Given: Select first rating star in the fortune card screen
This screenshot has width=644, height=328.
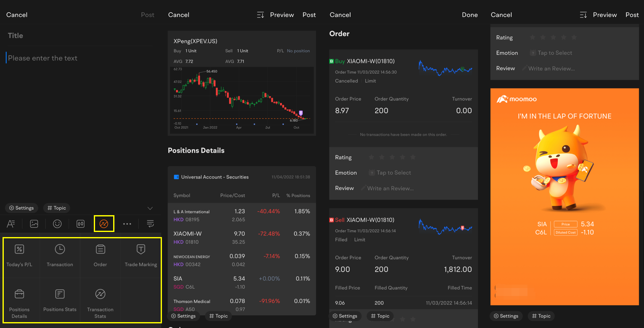Looking at the screenshot, I should tap(533, 37).
